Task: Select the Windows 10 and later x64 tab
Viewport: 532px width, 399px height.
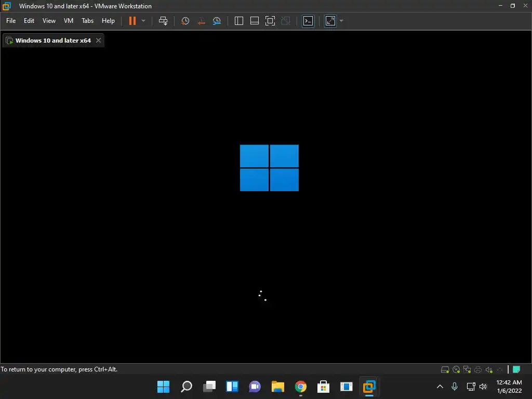Action: pos(53,41)
